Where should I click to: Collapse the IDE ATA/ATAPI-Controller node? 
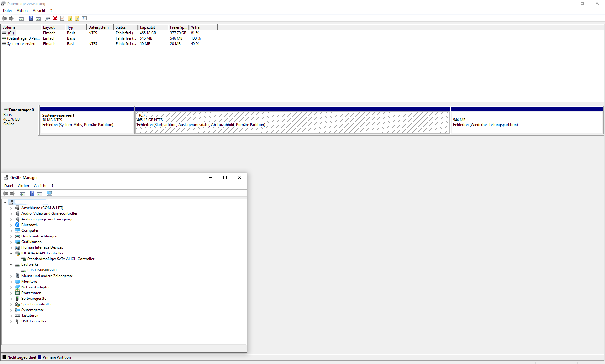pos(11,253)
